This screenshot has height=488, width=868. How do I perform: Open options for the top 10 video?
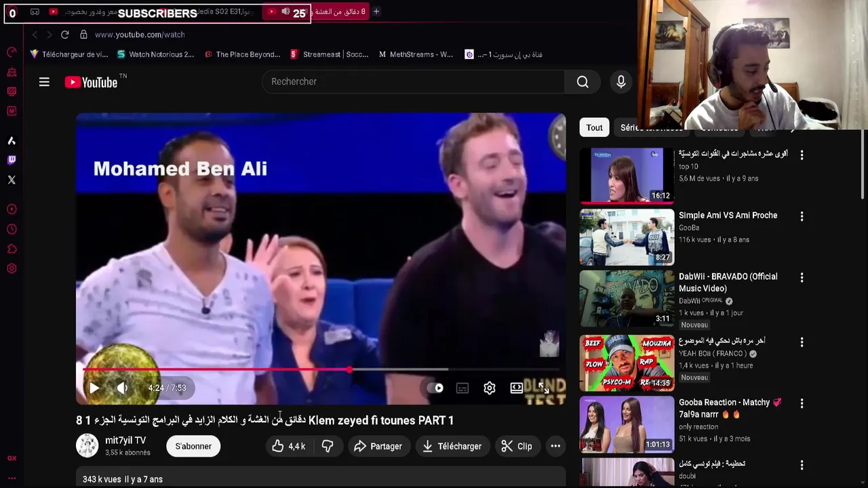pyautogui.click(x=802, y=155)
